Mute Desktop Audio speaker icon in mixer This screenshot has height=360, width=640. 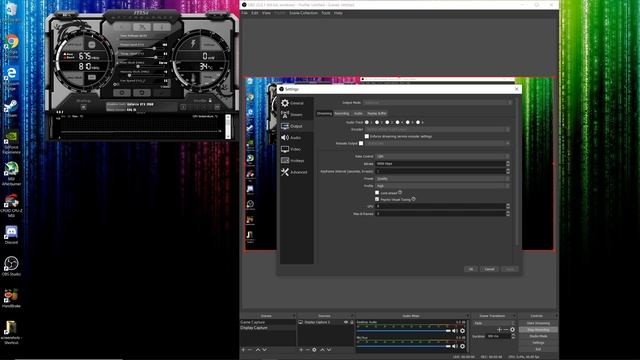point(455,331)
